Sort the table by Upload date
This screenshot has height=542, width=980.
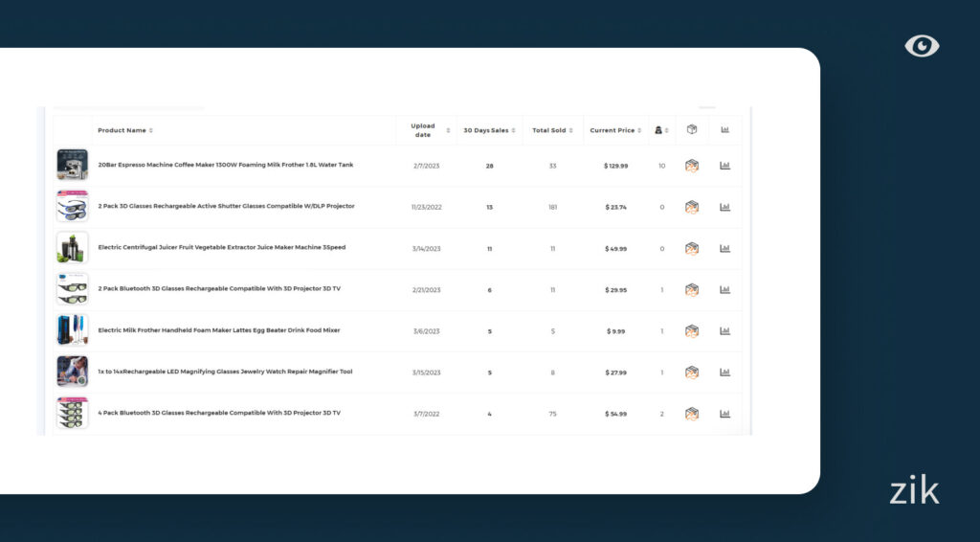(426, 130)
